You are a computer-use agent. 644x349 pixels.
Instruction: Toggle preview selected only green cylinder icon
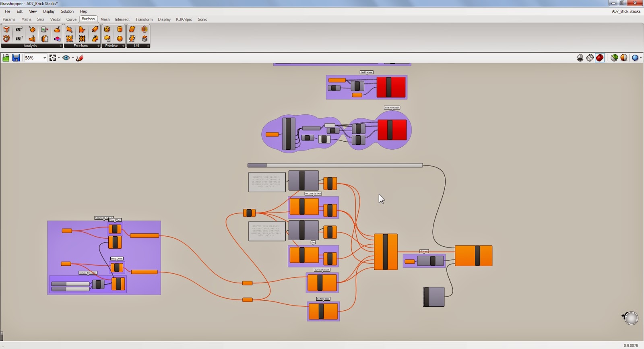tap(614, 58)
